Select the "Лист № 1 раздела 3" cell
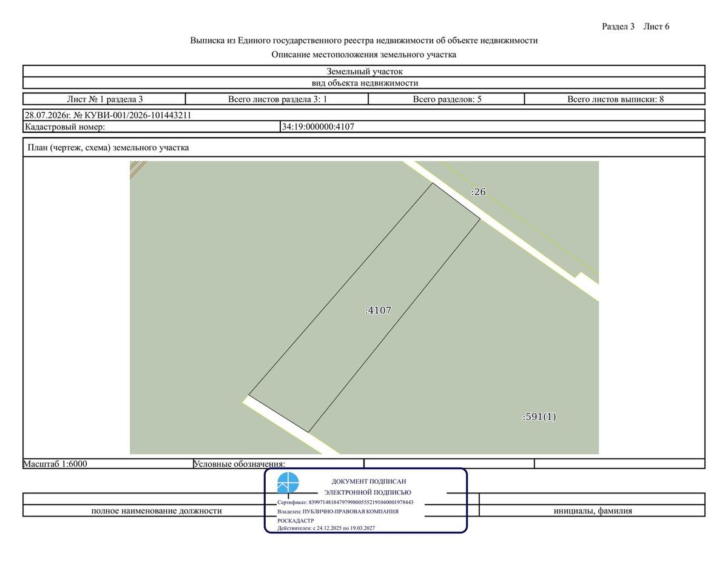728x562 pixels. click(104, 99)
